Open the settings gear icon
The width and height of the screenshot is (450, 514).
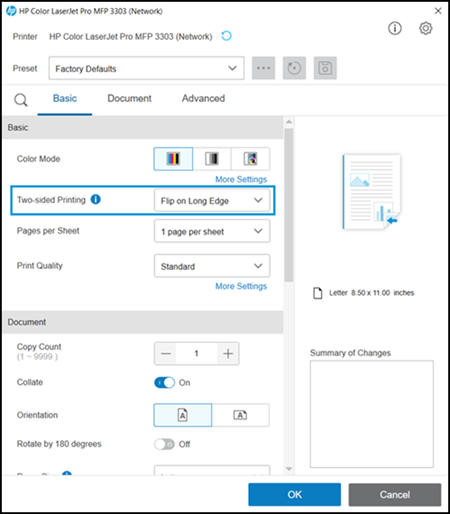tap(426, 28)
